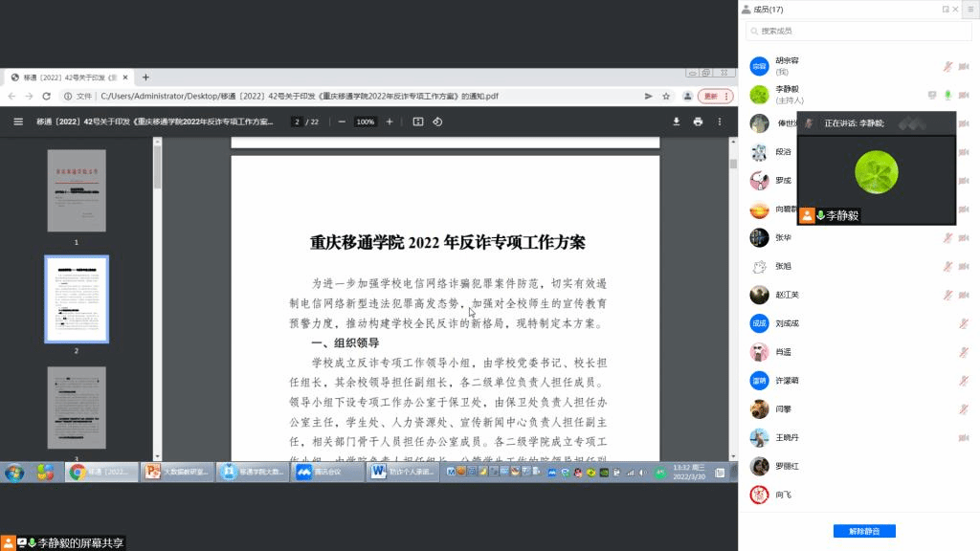The width and height of the screenshot is (980, 551).
Task: Click the 搜索成员 search field
Action: coord(857,32)
